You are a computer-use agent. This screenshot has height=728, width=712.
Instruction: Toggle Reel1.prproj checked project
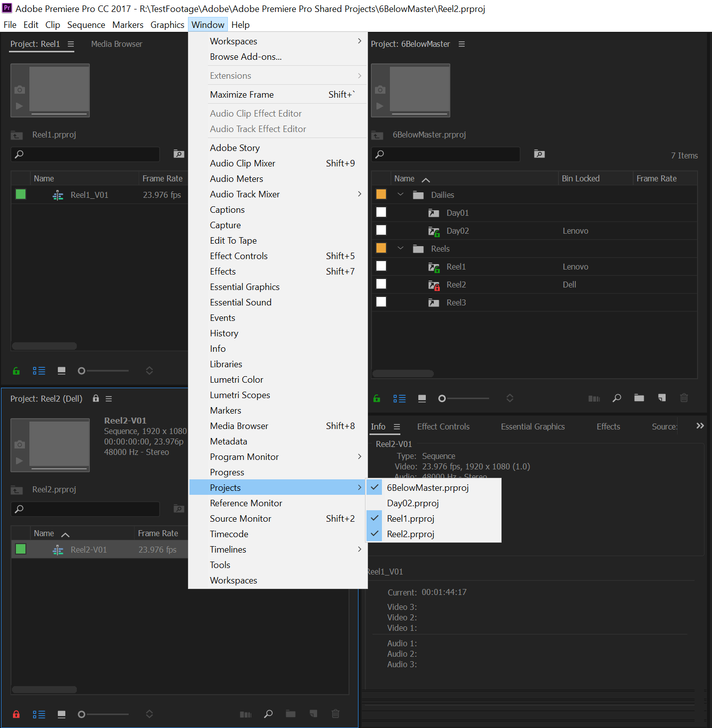[x=433, y=519]
